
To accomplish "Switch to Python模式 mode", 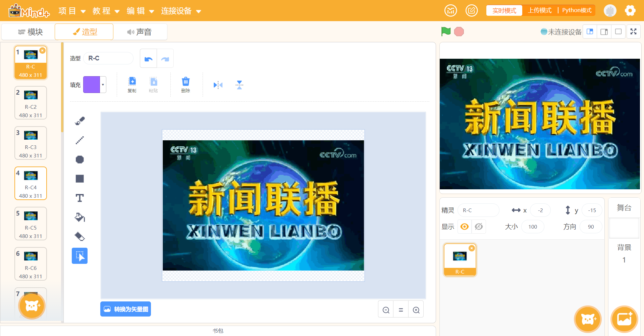I will [577, 10].
